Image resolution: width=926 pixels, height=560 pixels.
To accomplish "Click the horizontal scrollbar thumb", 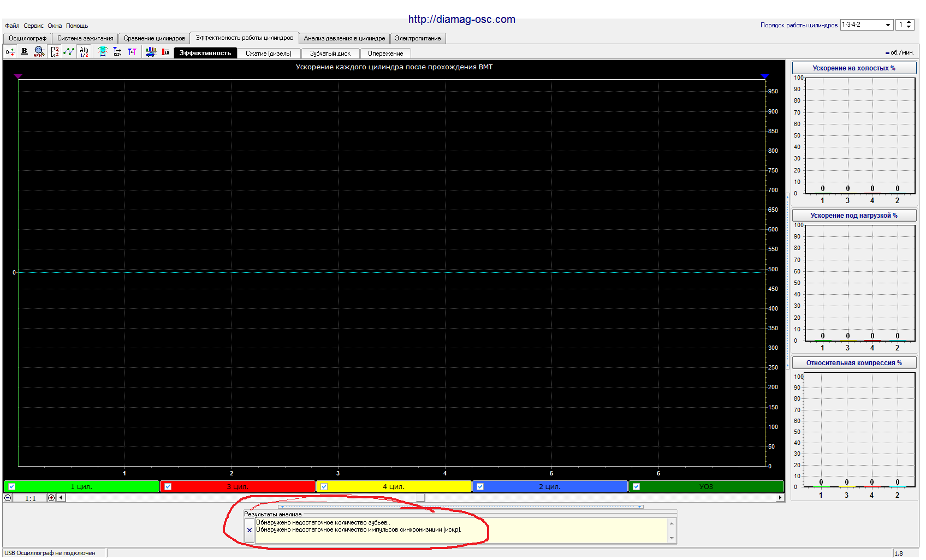I will pos(420,498).
